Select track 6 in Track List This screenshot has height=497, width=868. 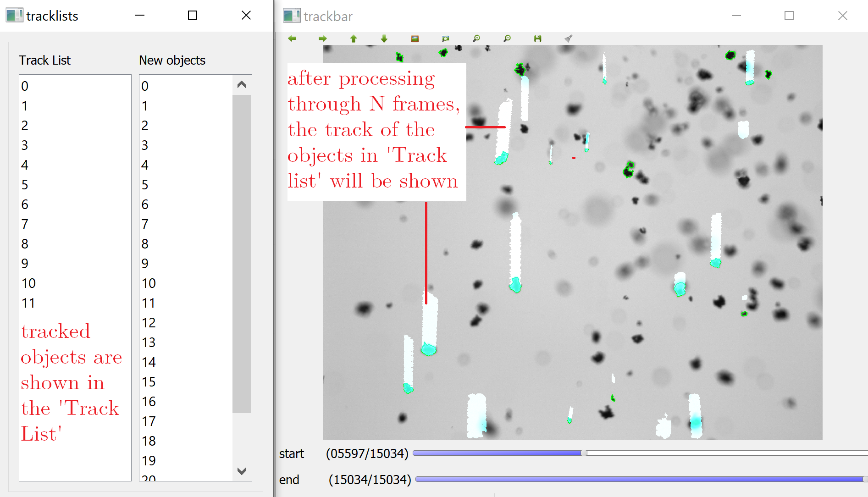click(x=75, y=204)
